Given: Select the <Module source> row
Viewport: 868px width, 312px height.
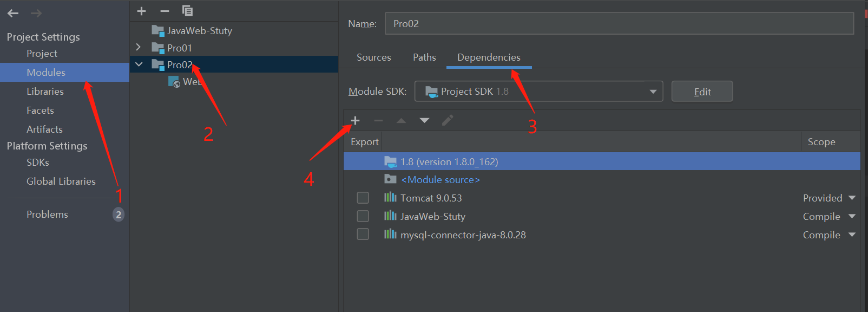Looking at the screenshot, I should (602, 179).
